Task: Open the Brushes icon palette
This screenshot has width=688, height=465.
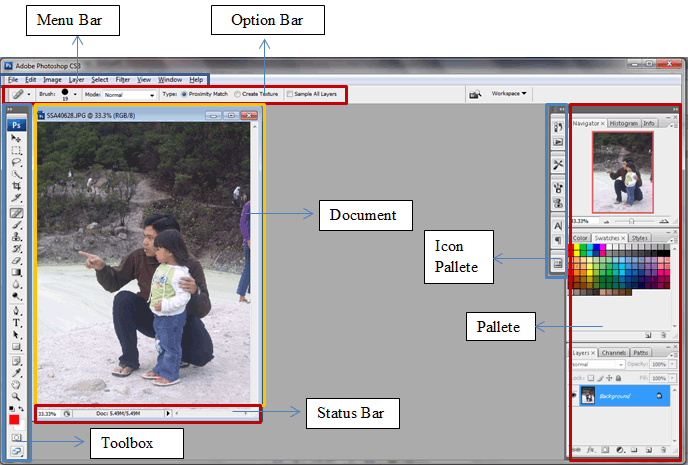Action: point(558,188)
